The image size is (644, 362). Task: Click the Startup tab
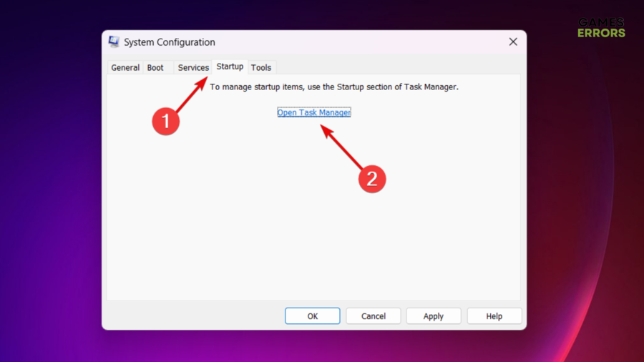[x=230, y=67]
